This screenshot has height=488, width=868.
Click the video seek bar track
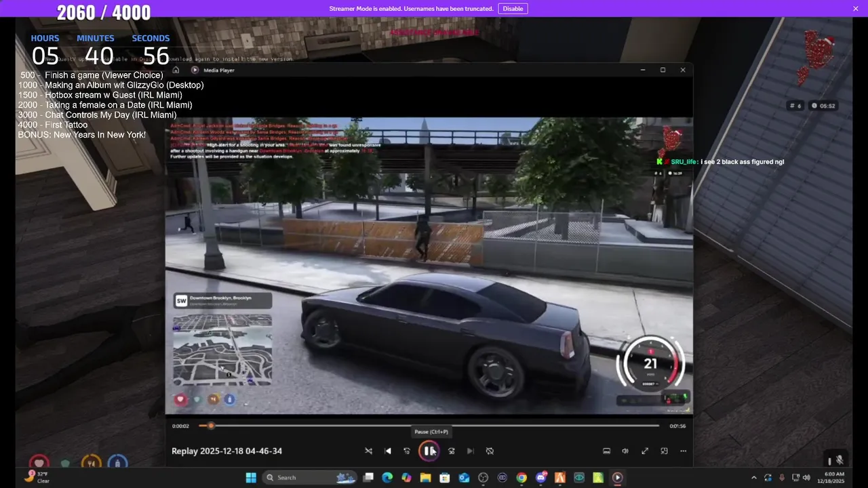coord(429,426)
